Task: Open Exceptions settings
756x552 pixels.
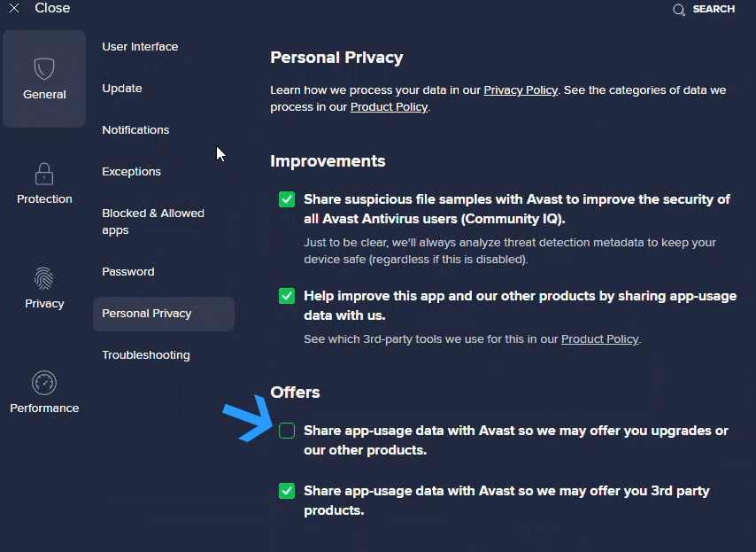Action: tap(132, 172)
